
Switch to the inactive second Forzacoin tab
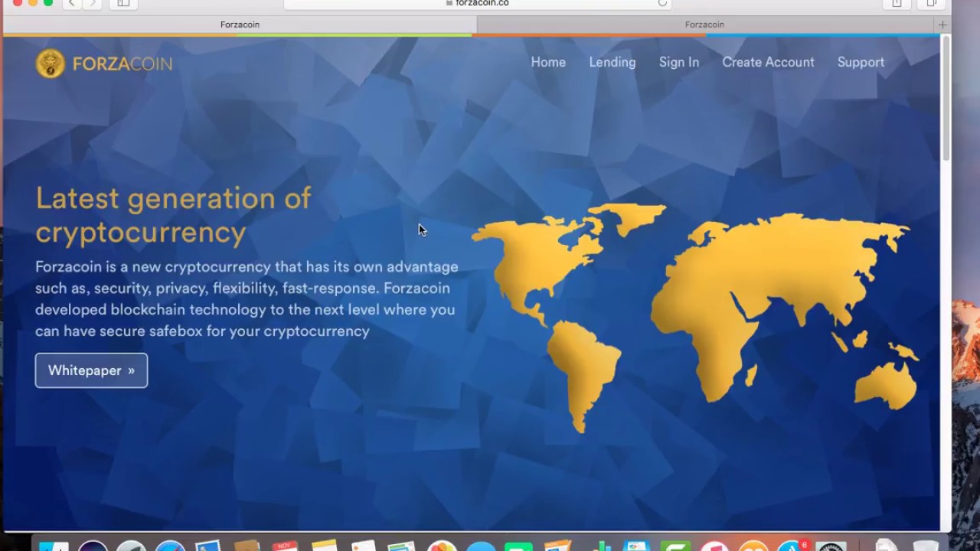(x=704, y=24)
